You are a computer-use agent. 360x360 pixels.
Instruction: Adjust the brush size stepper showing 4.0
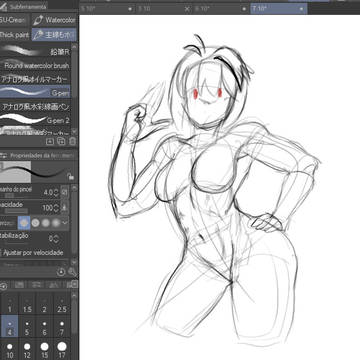(x=56, y=192)
